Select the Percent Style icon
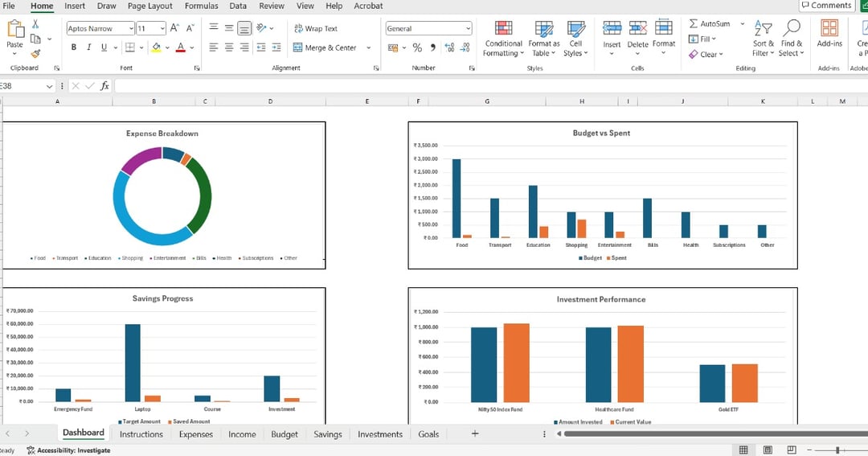The image size is (868, 456). click(x=417, y=47)
